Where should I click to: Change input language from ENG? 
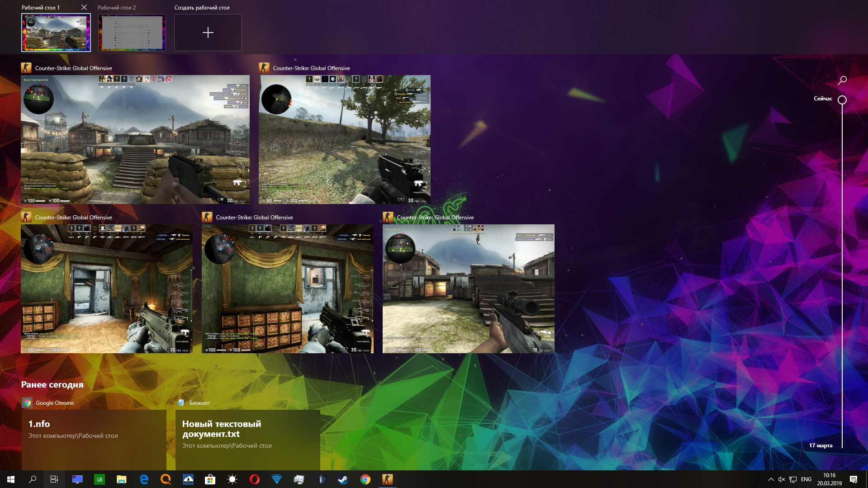pos(806,479)
